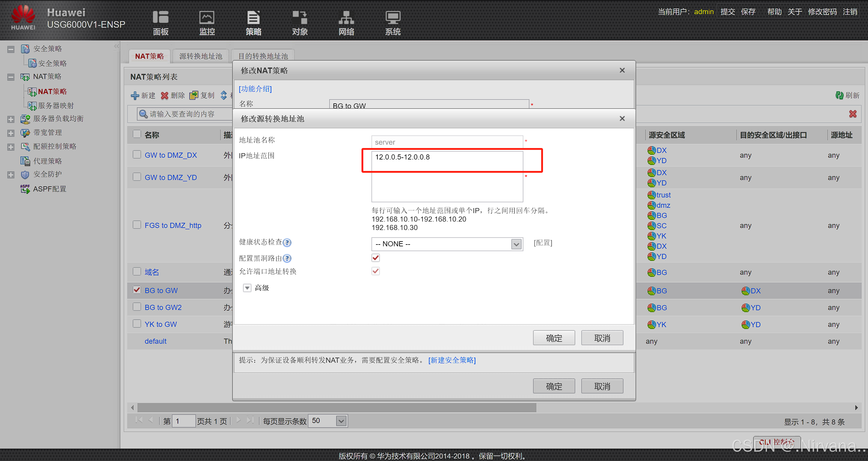Open the 网络 network icon
The image size is (868, 461).
coord(346,17)
